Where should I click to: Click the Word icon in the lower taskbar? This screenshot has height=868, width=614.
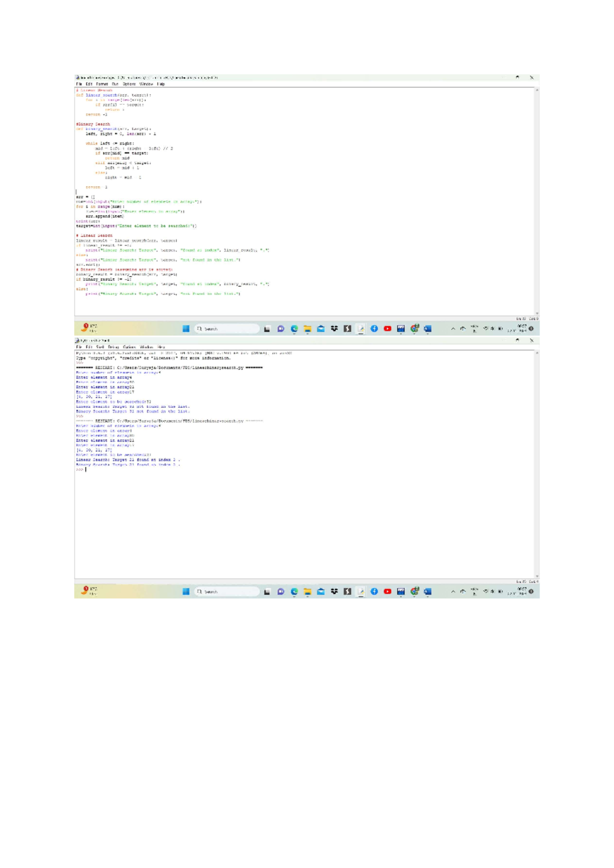point(428,591)
